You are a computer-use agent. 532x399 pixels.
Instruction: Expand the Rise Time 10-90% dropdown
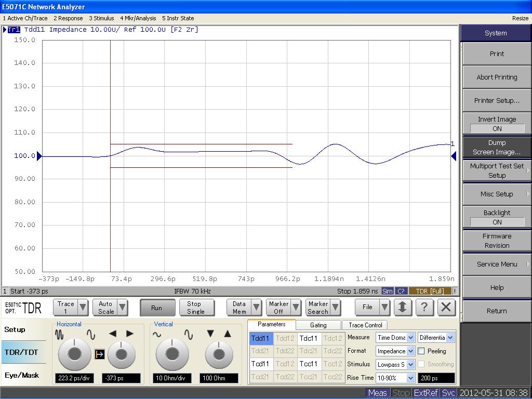pos(410,378)
